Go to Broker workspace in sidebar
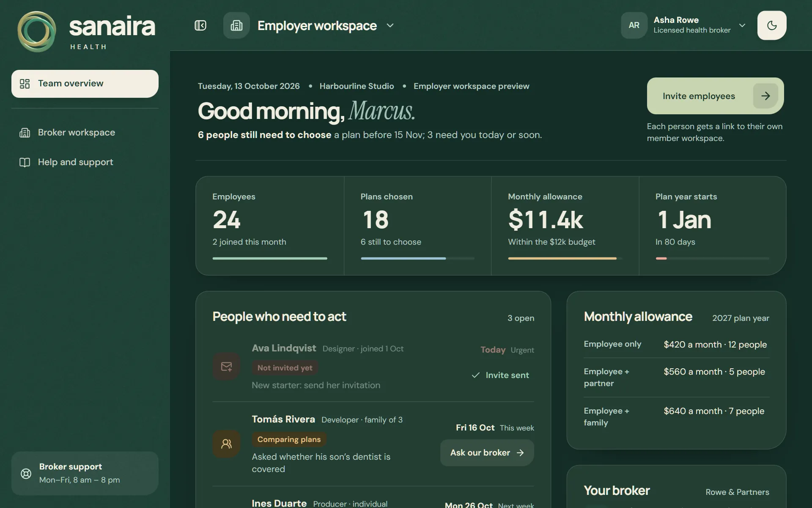 (85, 133)
